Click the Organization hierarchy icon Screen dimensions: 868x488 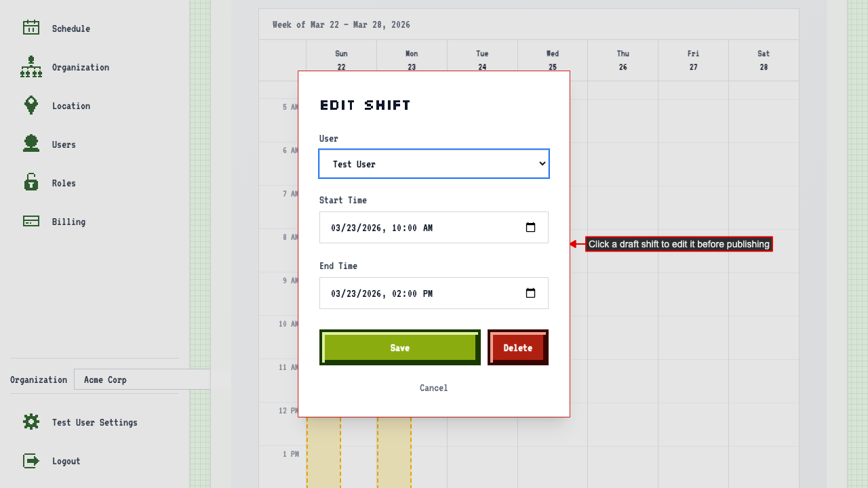pyautogui.click(x=31, y=66)
